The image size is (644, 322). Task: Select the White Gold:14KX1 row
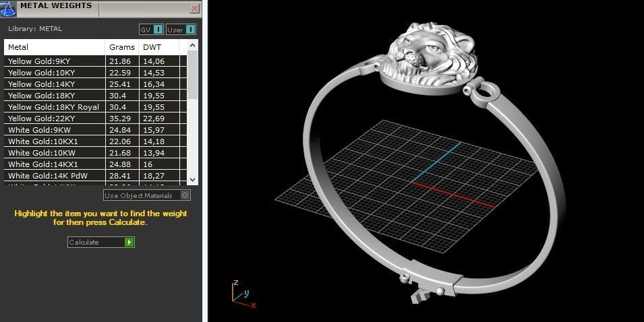coord(95,164)
